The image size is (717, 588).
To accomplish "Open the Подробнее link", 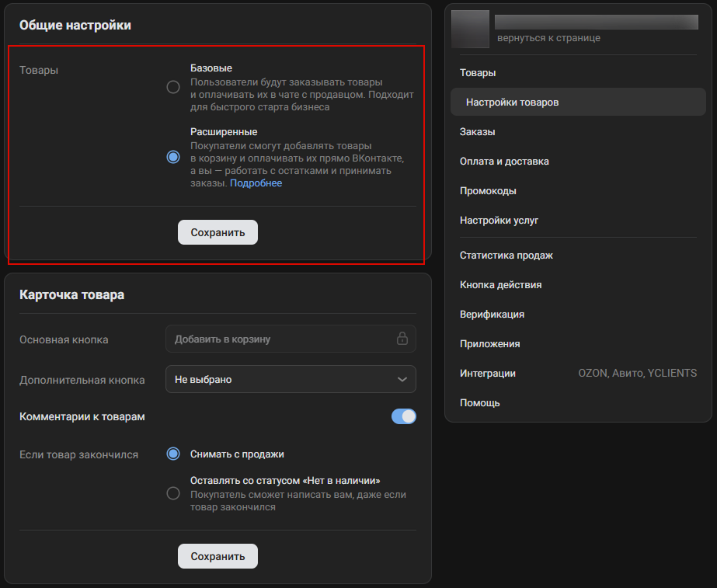I will (256, 183).
